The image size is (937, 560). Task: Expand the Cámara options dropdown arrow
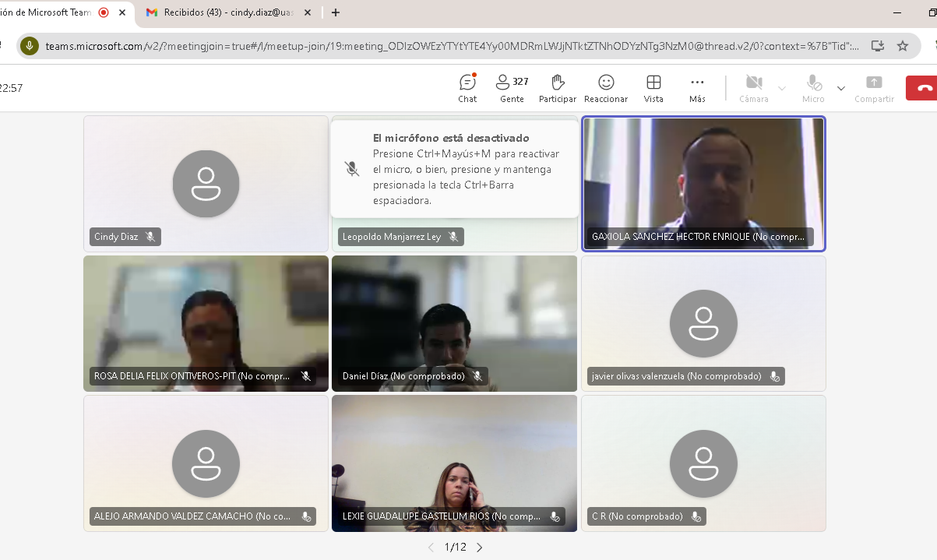coord(782,88)
